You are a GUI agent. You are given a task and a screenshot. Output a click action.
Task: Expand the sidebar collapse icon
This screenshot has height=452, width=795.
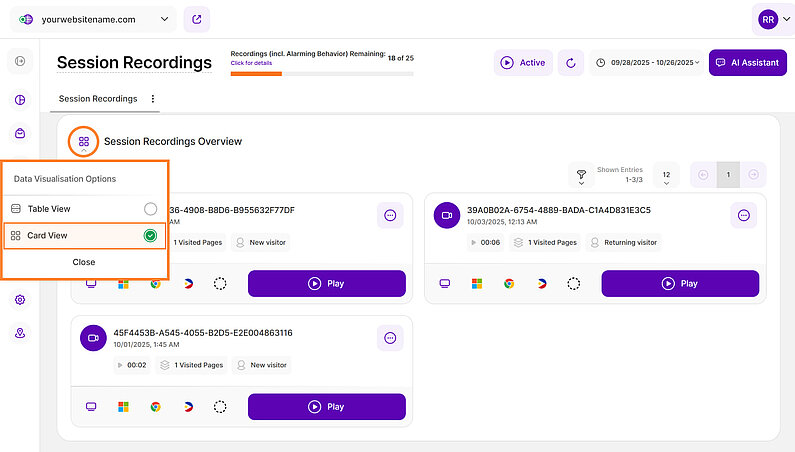pyautogui.click(x=20, y=62)
